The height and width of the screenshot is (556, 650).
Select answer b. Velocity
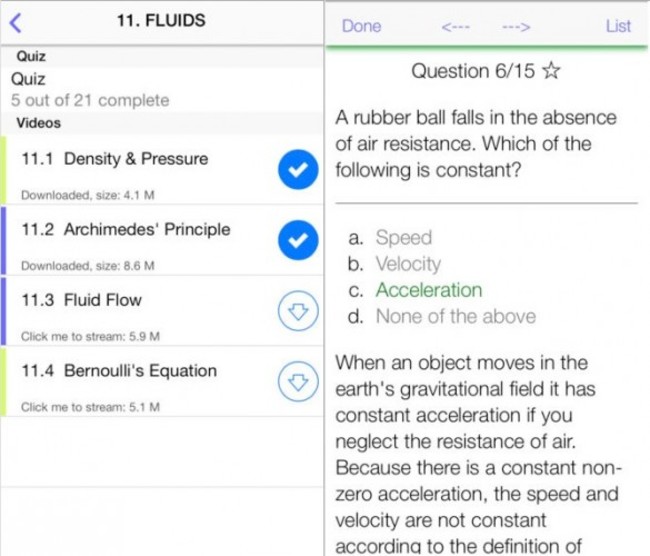point(407,264)
